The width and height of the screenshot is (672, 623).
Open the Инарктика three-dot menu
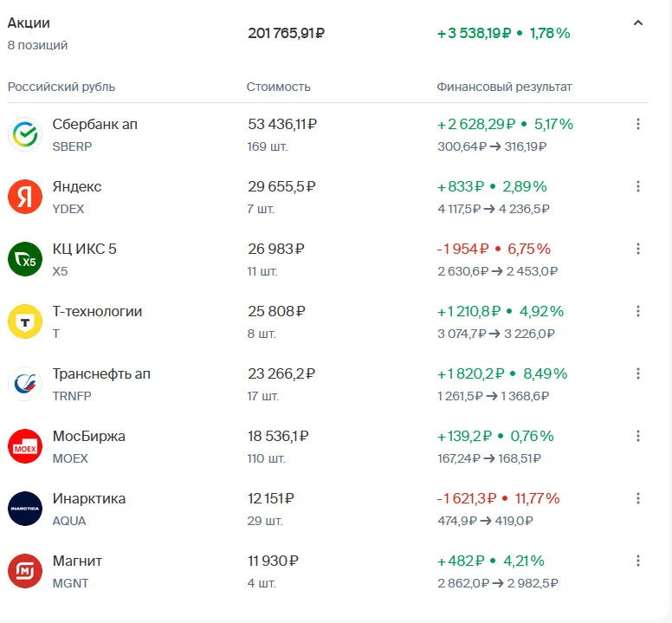(637, 498)
